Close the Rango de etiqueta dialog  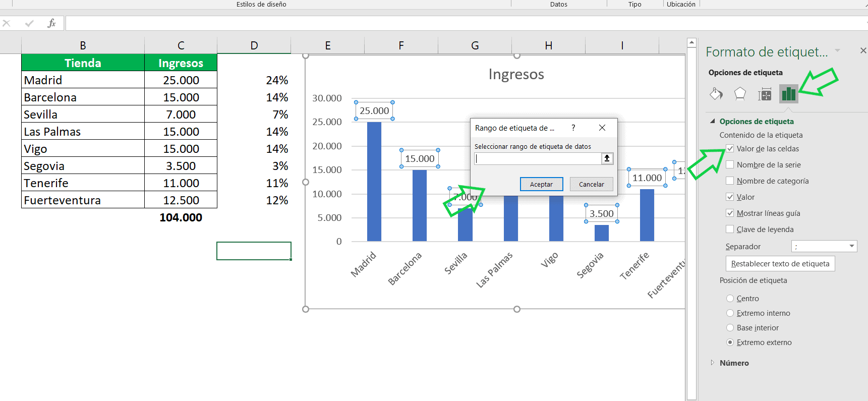tap(602, 128)
